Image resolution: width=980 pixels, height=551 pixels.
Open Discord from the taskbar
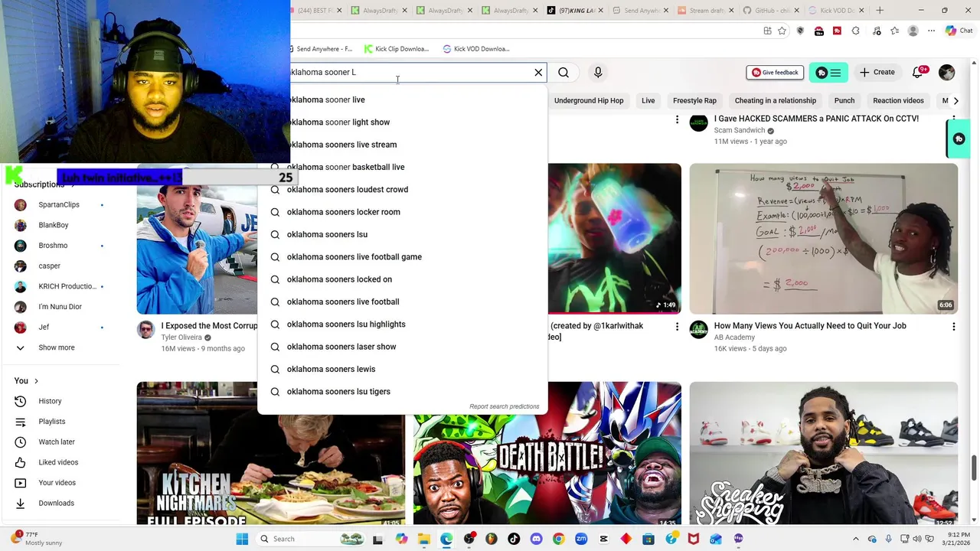tap(536, 539)
